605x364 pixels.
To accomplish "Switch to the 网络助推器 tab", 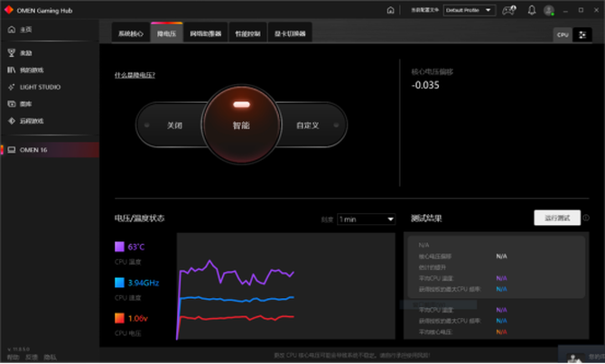I will pyautogui.click(x=206, y=33).
